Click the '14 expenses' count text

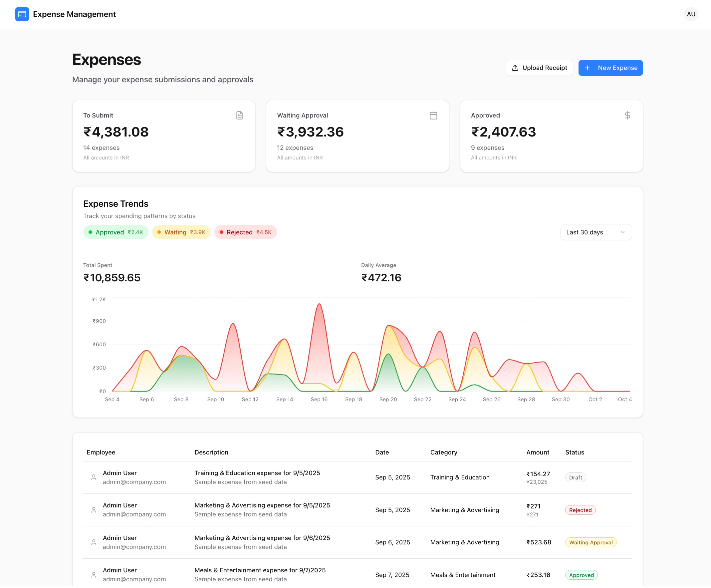point(101,148)
